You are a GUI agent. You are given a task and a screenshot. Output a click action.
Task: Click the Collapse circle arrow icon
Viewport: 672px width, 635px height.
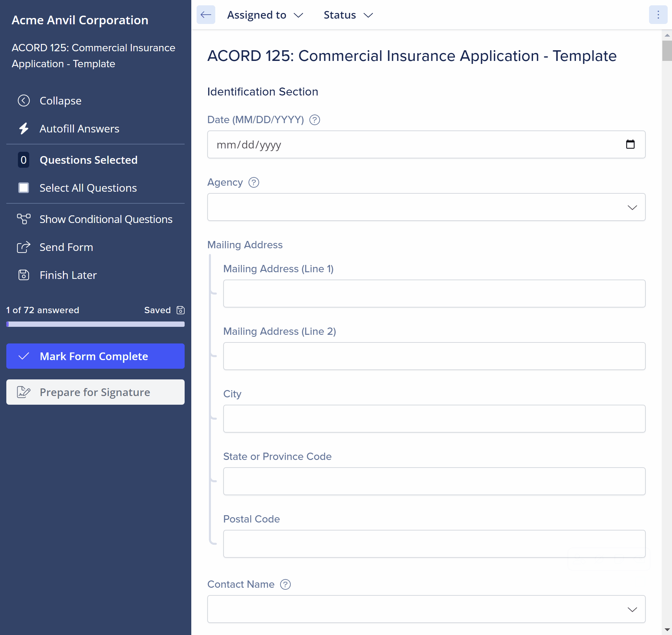tap(24, 101)
